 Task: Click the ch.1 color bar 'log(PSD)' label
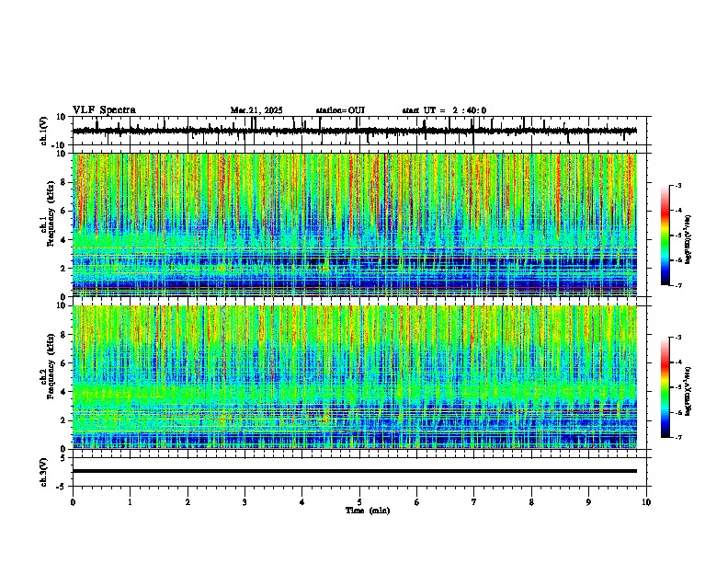688,240
